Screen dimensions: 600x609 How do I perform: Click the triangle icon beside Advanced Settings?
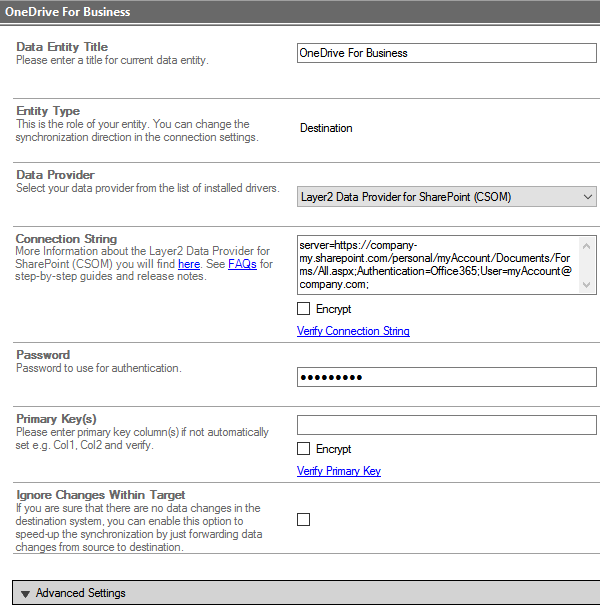24,593
